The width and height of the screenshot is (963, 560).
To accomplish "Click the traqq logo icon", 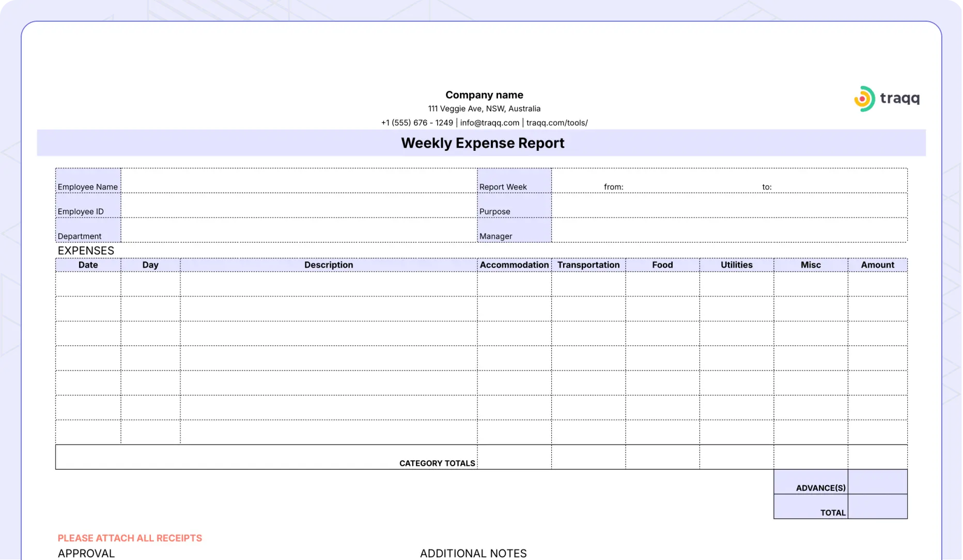I will click(x=864, y=99).
